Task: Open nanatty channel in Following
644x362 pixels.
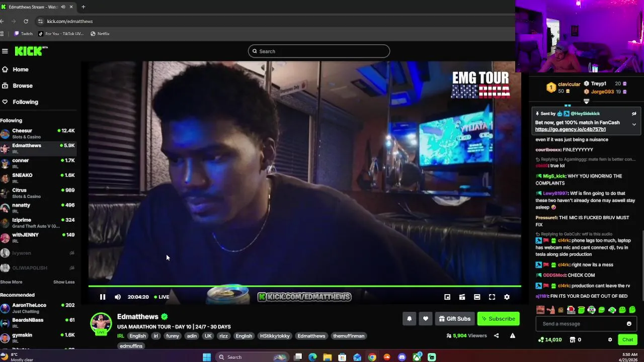Action: pos(38,208)
